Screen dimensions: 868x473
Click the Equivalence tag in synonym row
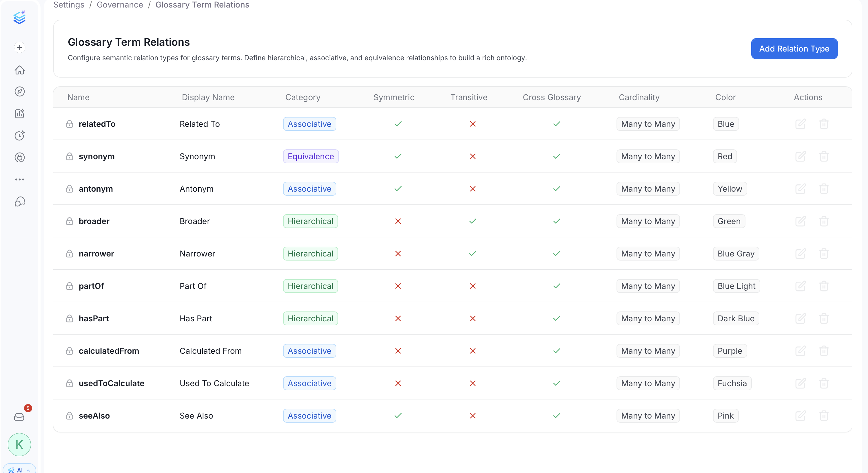pyautogui.click(x=311, y=156)
